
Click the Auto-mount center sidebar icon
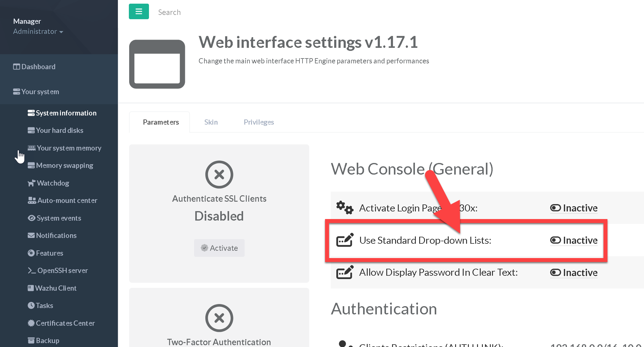[32, 200]
